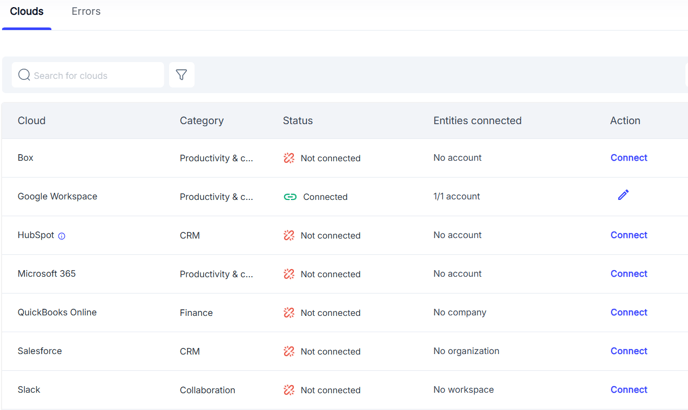Click Salesforce's Not connected status text
This screenshot has height=410, width=688.
coord(330,351)
